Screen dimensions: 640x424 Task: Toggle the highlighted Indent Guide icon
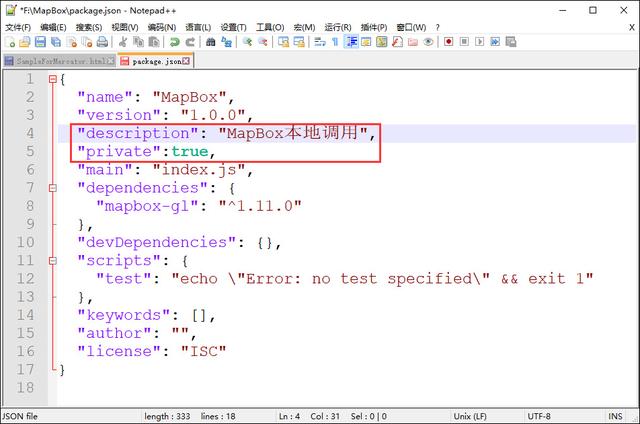pos(351,42)
